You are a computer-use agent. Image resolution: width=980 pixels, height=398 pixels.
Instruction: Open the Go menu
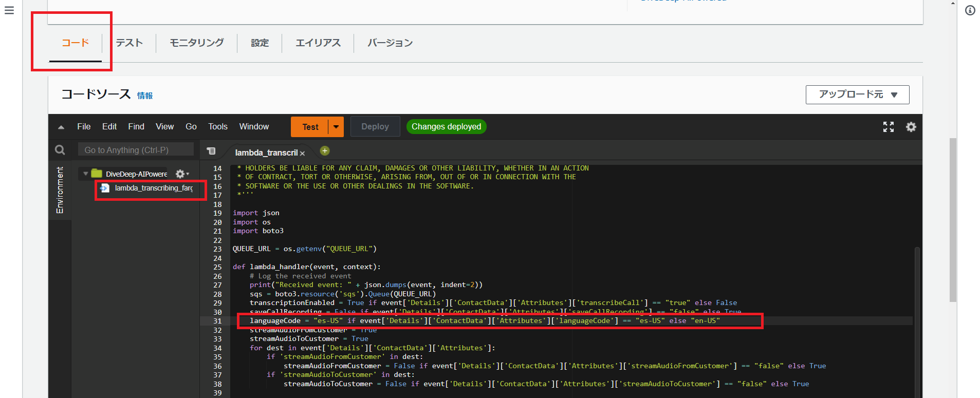pos(191,127)
